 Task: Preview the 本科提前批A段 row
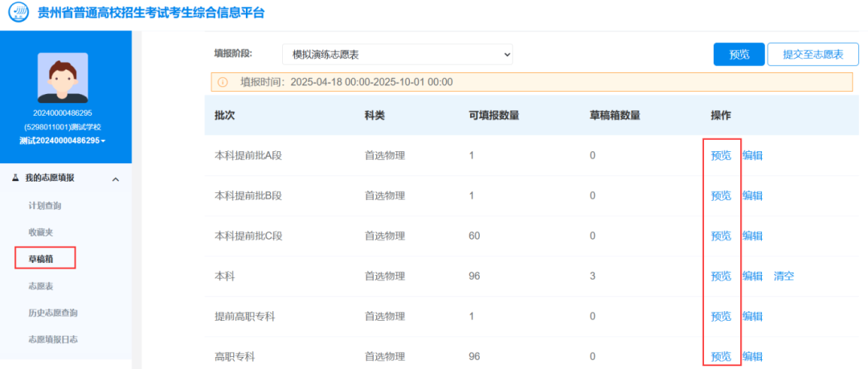(x=721, y=155)
